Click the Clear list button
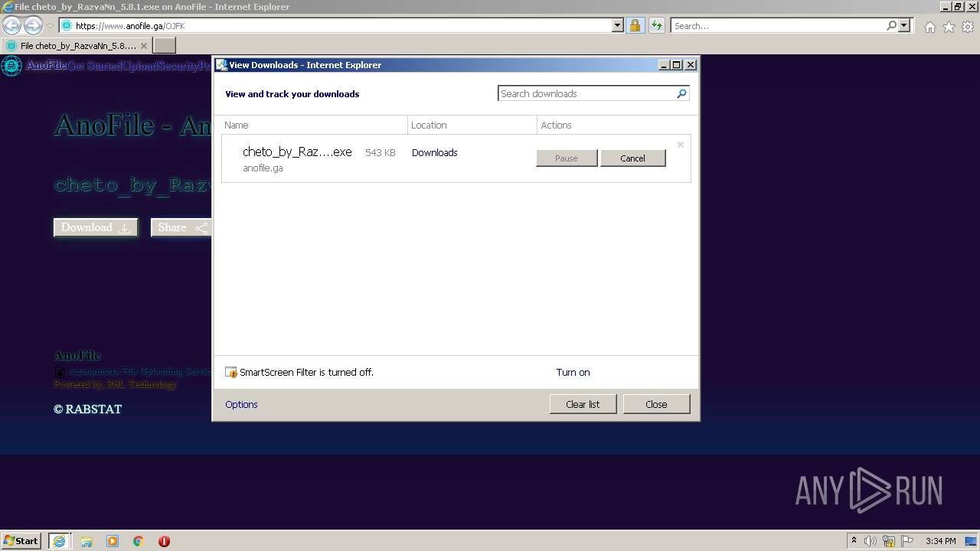 [583, 404]
